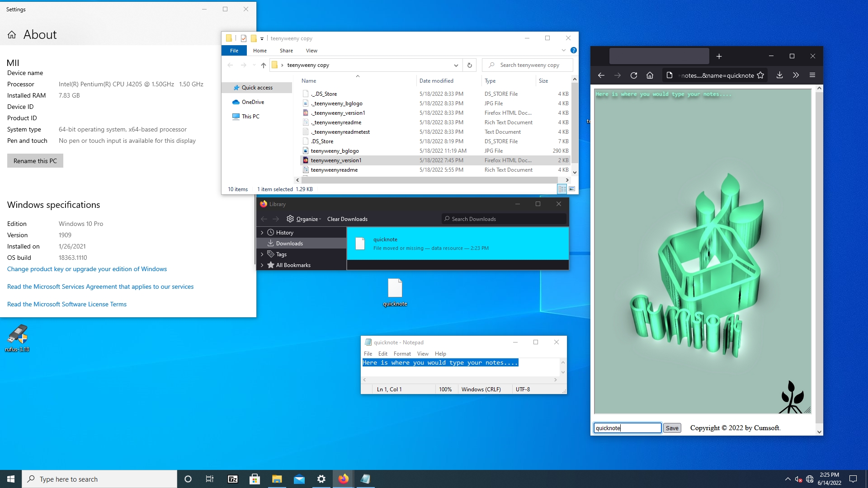This screenshot has height=488, width=868.
Task: Refresh folder in File Explorer address bar
Action: click(470, 65)
